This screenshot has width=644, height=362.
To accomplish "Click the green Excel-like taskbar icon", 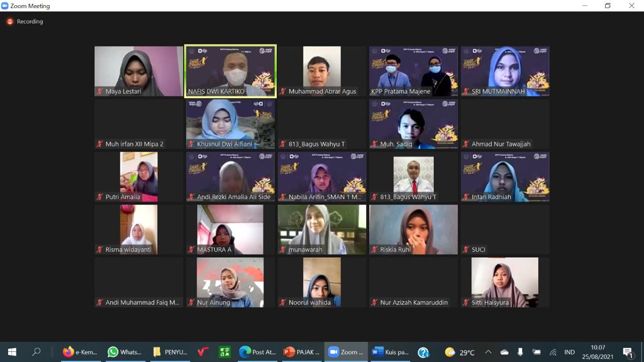I will (225, 352).
